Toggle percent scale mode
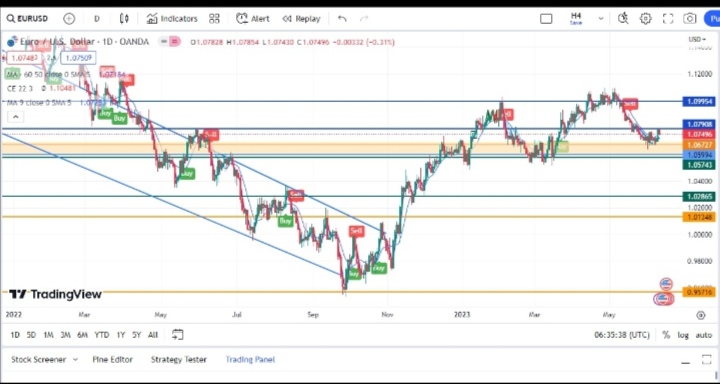 [x=666, y=335]
